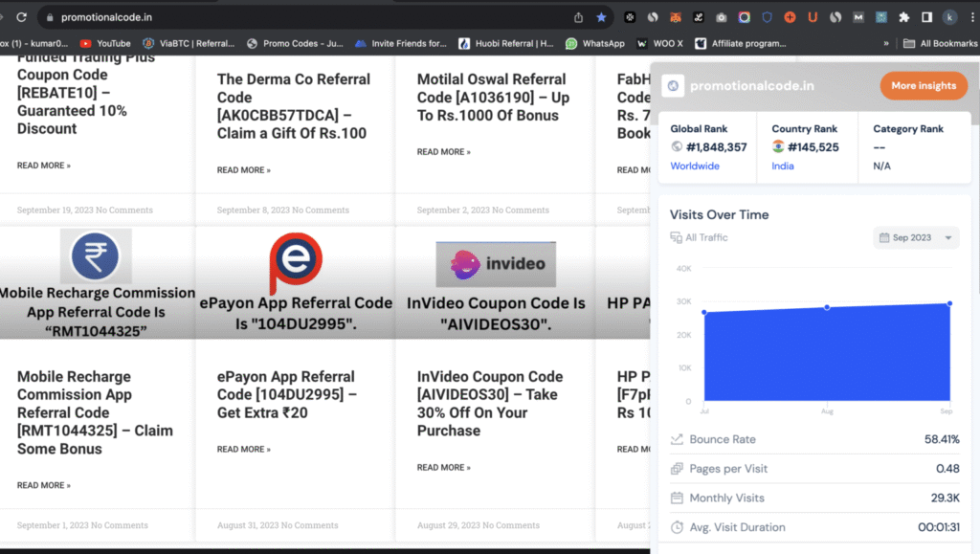Click the share icon in address bar
The image size is (980, 554).
pyautogui.click(x=578, y=17)
